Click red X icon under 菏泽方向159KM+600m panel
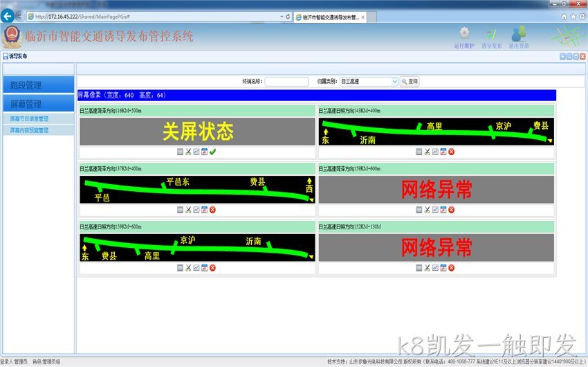Viewport: 588px width, 367px height. pyautogui.click(x=452, y=210)
